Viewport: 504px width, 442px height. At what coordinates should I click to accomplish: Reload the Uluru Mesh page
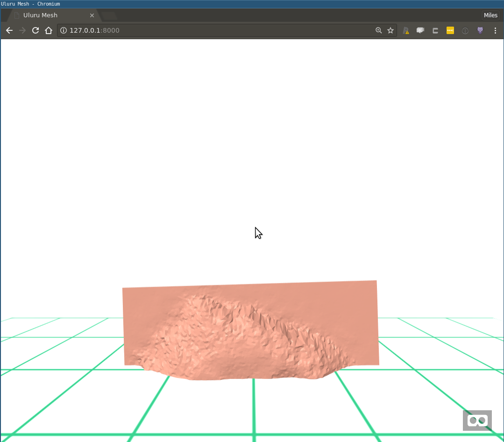coord(35,30)
